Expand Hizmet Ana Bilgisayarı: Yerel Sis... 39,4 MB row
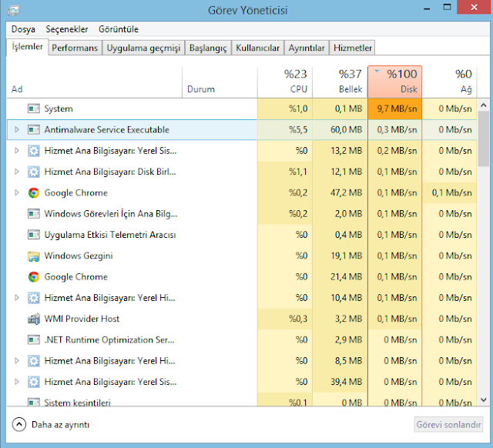493x448 pixels. coord(17,382)
